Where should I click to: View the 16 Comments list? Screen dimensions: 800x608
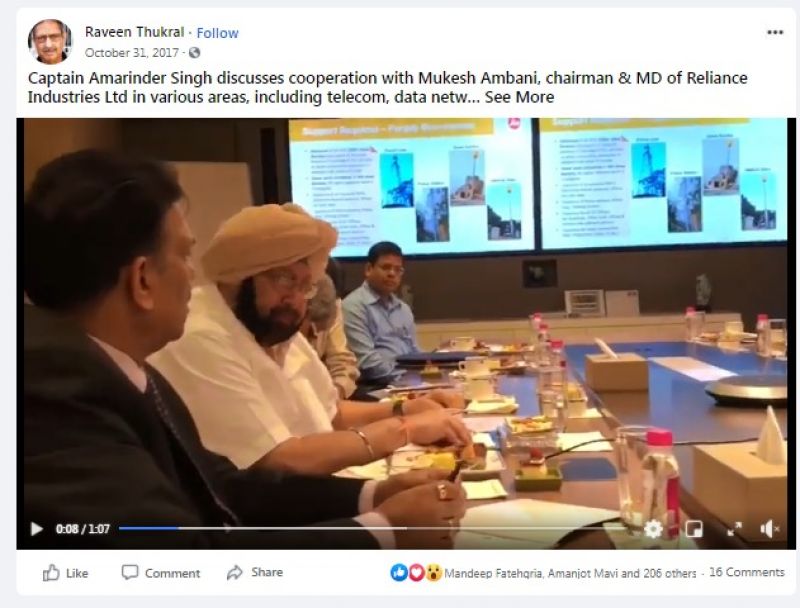click(746, 572)
